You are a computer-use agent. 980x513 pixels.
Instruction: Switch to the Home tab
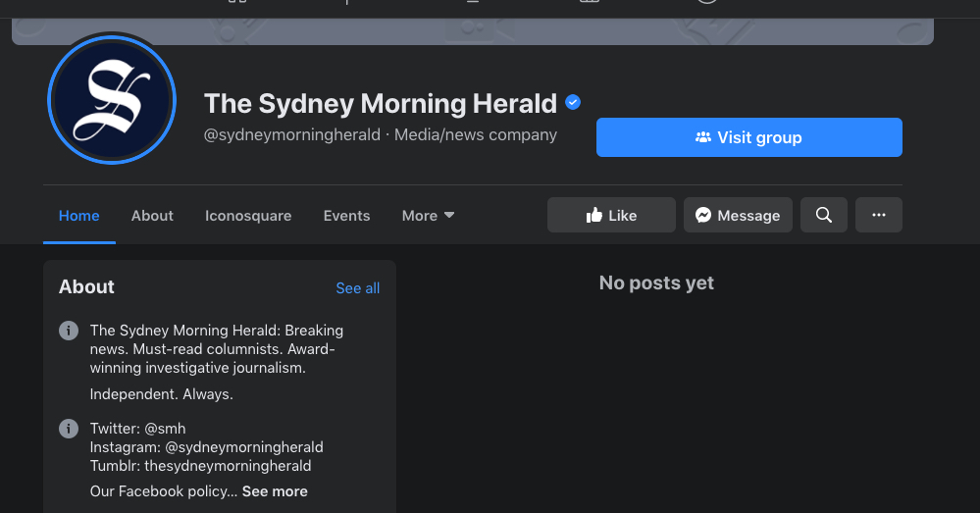[78, 216]
